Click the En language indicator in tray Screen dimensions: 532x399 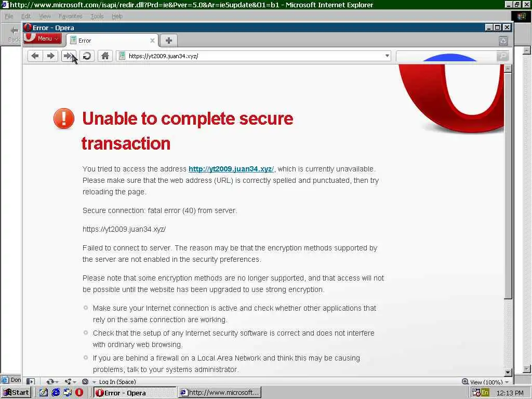click(485, 393)
